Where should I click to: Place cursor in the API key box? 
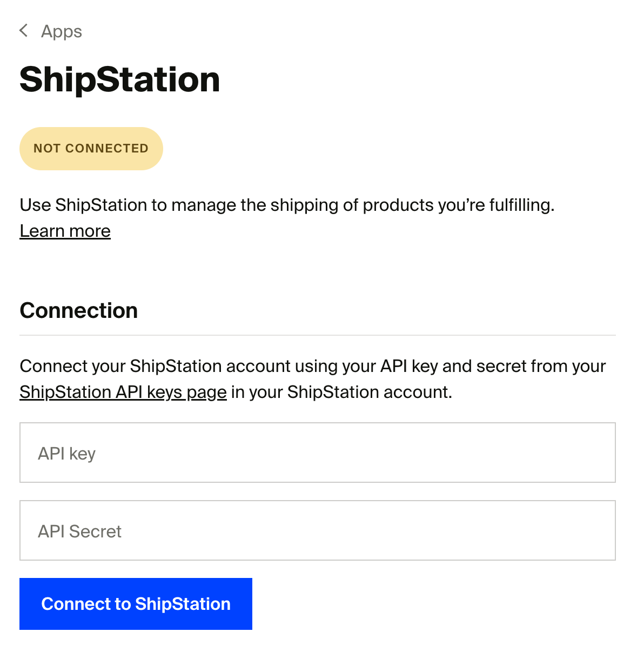[x=318, y=453]
